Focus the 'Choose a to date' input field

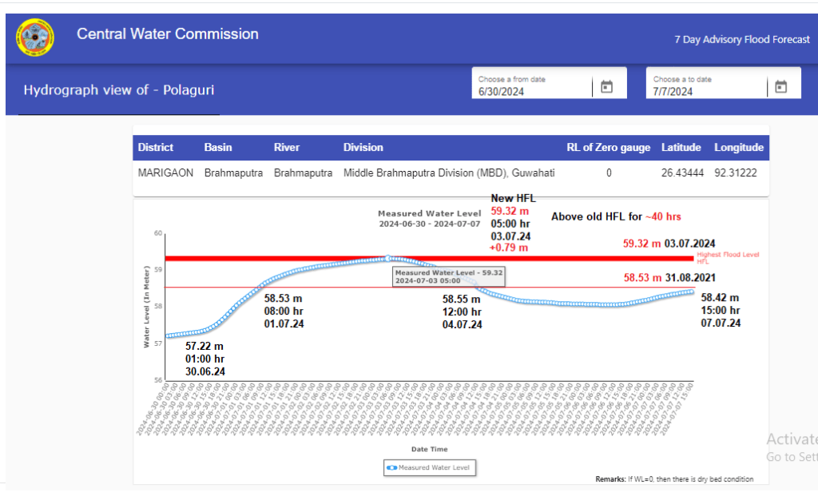pos(706,91)
